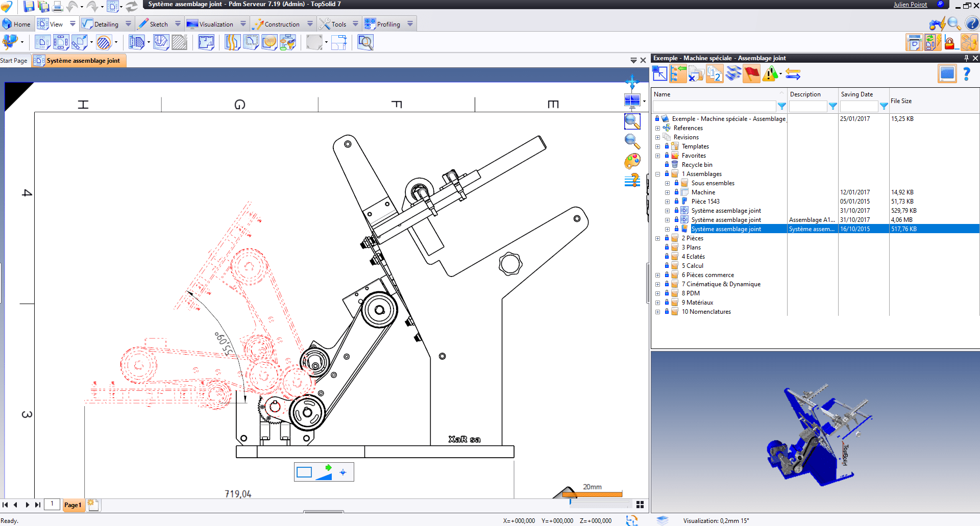Click the blue cross move icon above drawing
This screenshot has height=526, width=980.
tap(632, 82)
